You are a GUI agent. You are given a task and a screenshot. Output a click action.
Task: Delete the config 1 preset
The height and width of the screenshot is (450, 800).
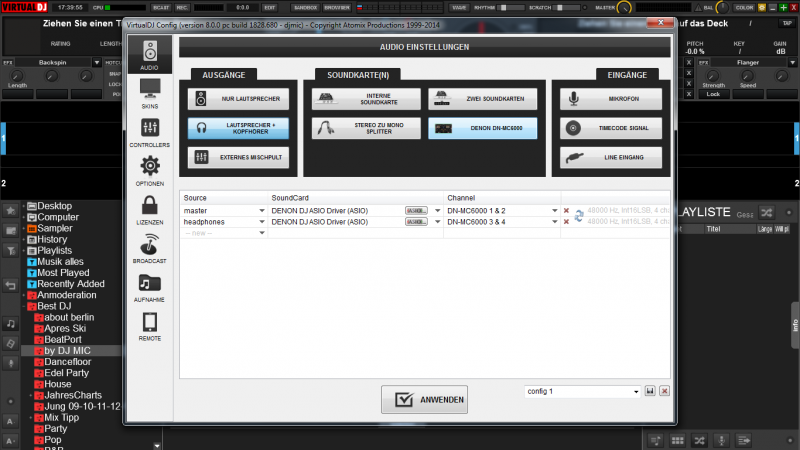point(664,391)
